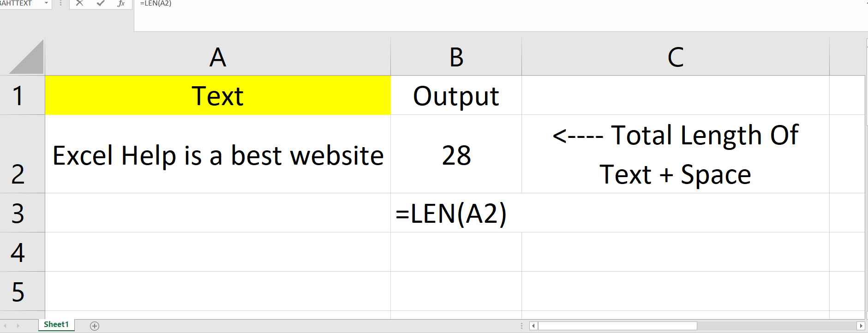Select the Sheet1 label at bottom

point(56,324)
